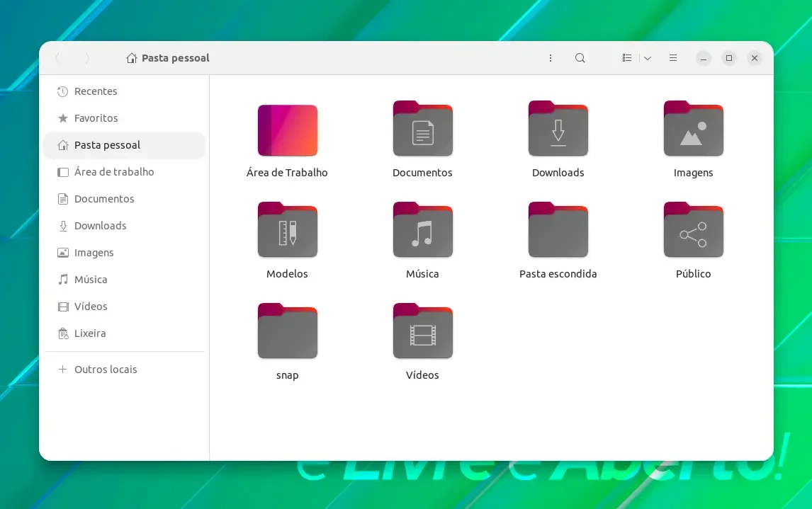
Task: Select the Downloads folder icon
Action: coord(558,128)
